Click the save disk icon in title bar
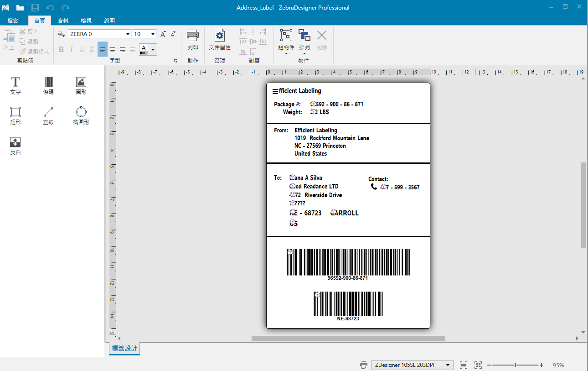 pyautogui.click(x=35, y=8)
